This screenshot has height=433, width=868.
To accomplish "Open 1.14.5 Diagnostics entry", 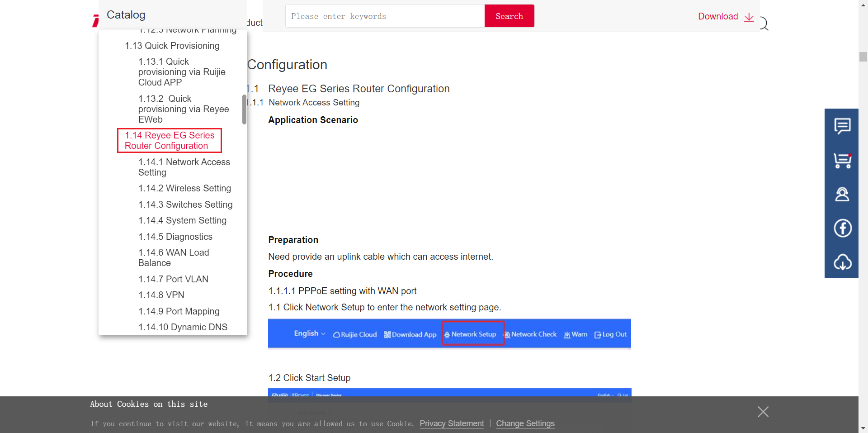I will [175, 237].
